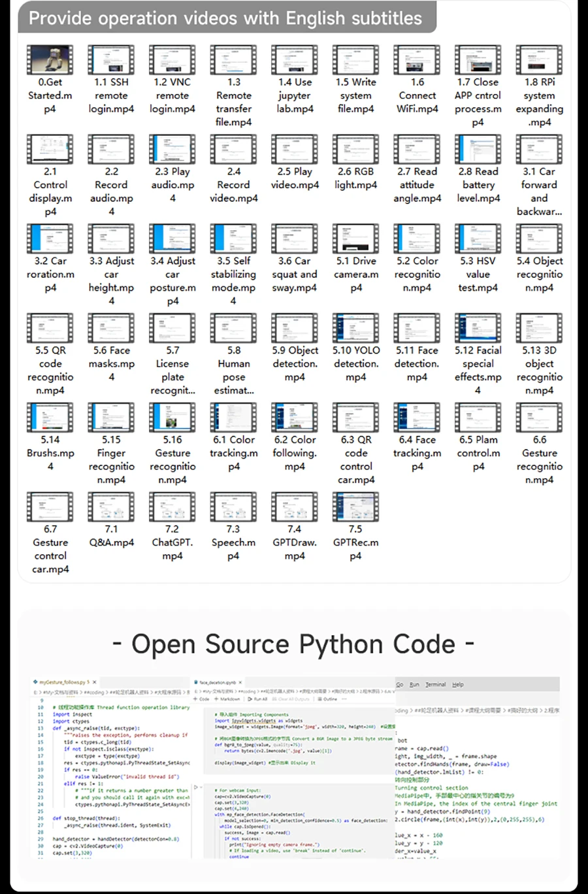Click the Run All notebook button
588x894 pixels.
(x=258, y=699)
